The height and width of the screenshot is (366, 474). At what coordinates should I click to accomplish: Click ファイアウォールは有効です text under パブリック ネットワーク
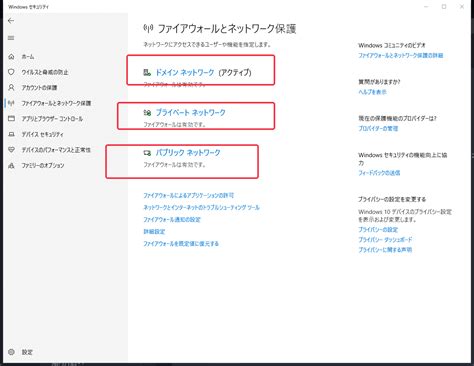[174, 165]
